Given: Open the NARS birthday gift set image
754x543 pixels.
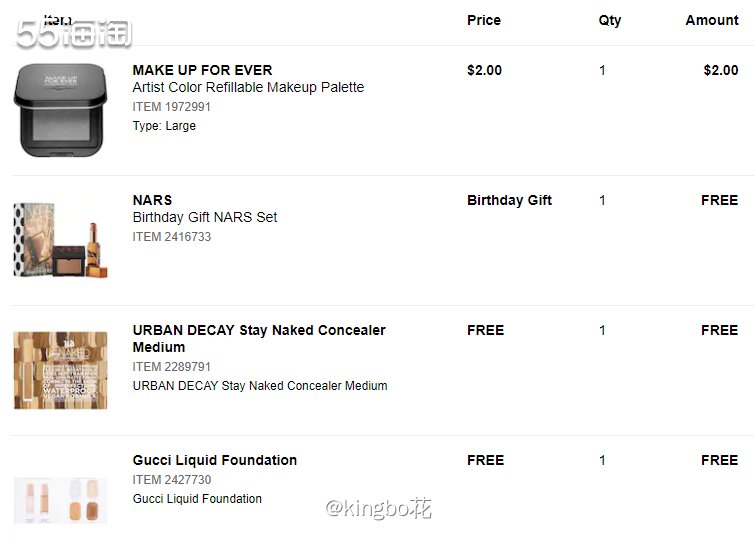Looking at the screenshot, I should tap(61, 240).
